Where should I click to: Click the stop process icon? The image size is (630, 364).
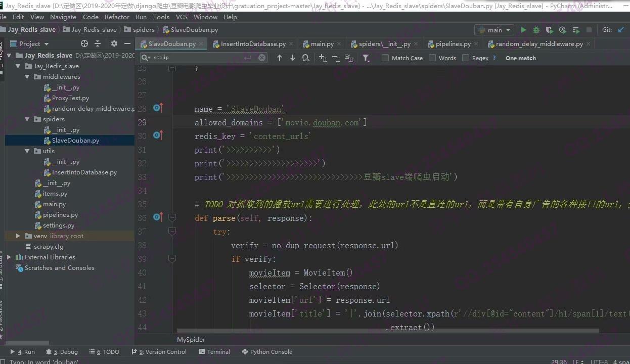pos(589,30)
